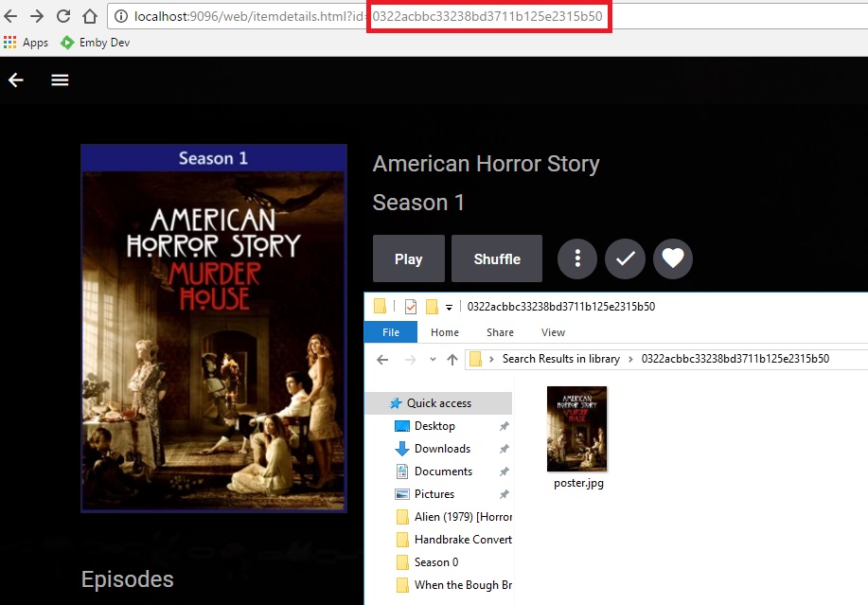868x605 pixels.
Task: Click the folder icon in Explorer address bar
Action: pyautogui.click(x=475, y=359)
